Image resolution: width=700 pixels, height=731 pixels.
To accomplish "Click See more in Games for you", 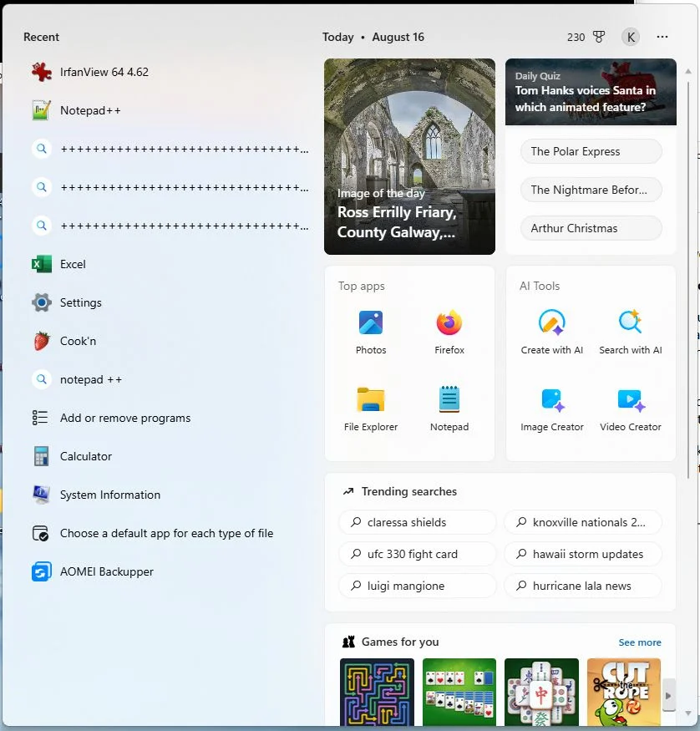I will [x=639, y=642].
